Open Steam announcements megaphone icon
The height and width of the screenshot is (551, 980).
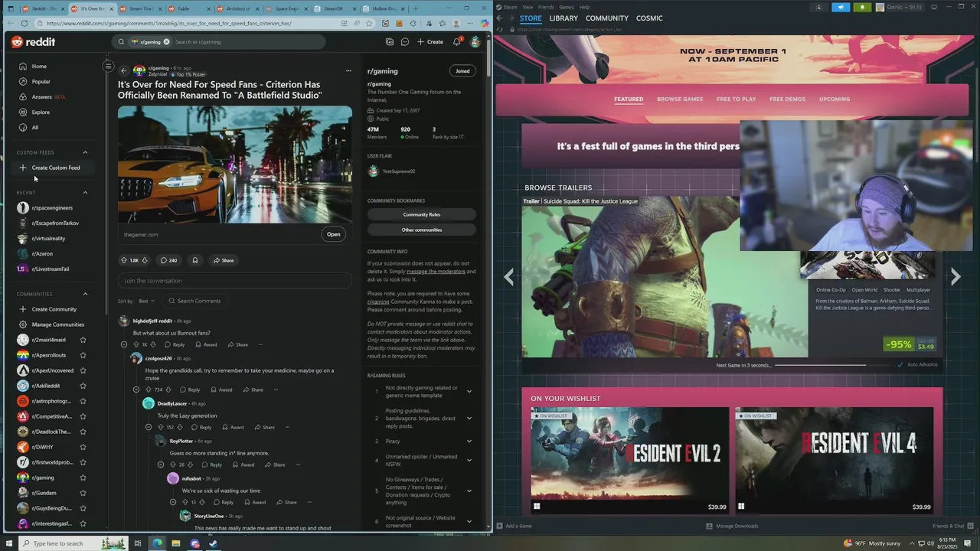pyautogui.click(x=841, y=7)
